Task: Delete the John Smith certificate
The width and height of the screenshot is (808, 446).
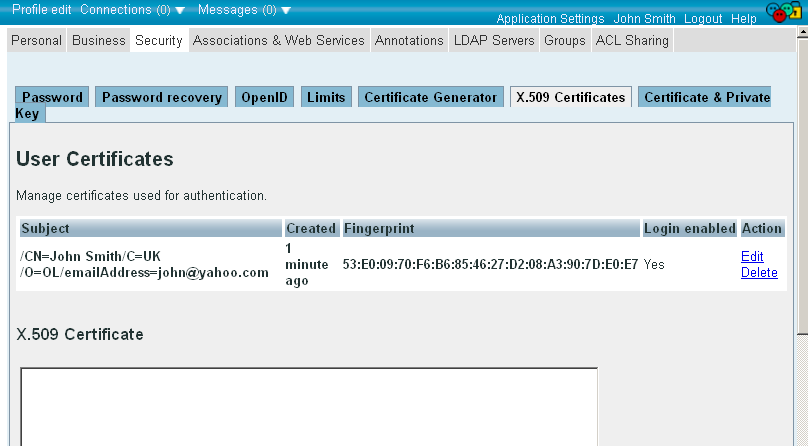Action: (x=759, y=273)
